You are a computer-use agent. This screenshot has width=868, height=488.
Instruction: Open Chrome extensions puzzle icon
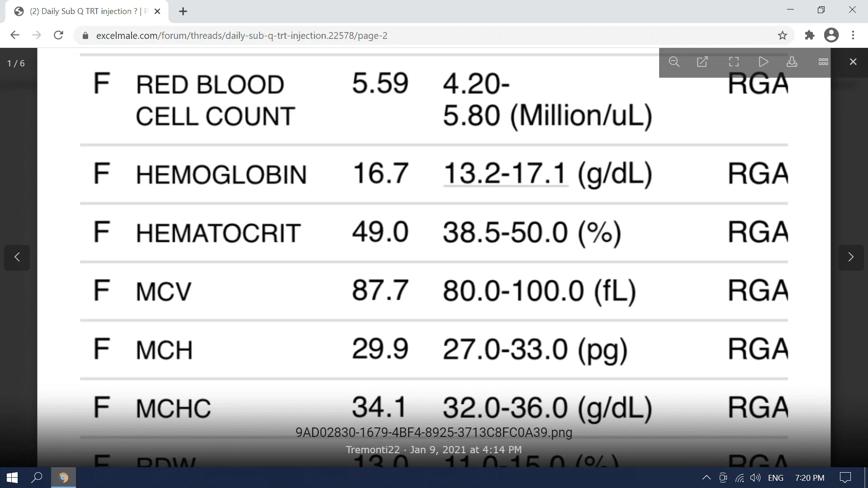(x=809, y=35)
